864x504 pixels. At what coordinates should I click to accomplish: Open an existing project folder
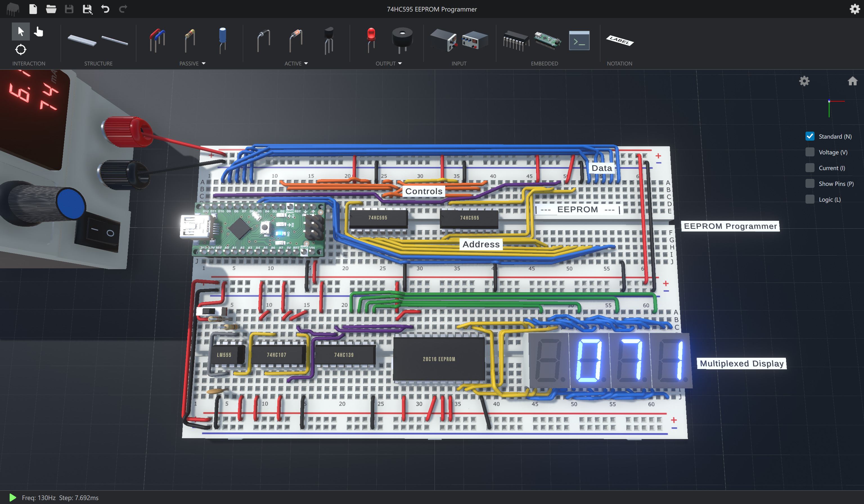coord(51,9)
